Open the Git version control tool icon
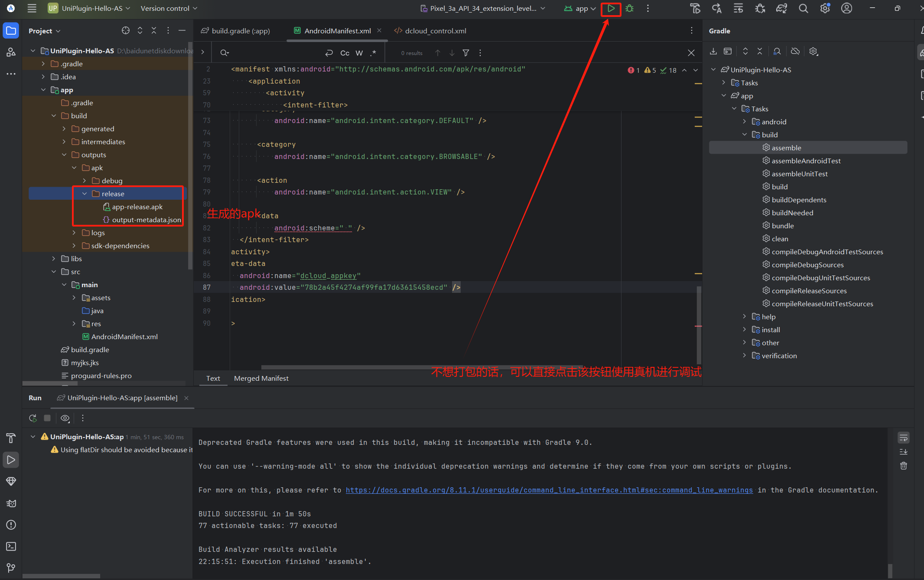 [11, 568]
